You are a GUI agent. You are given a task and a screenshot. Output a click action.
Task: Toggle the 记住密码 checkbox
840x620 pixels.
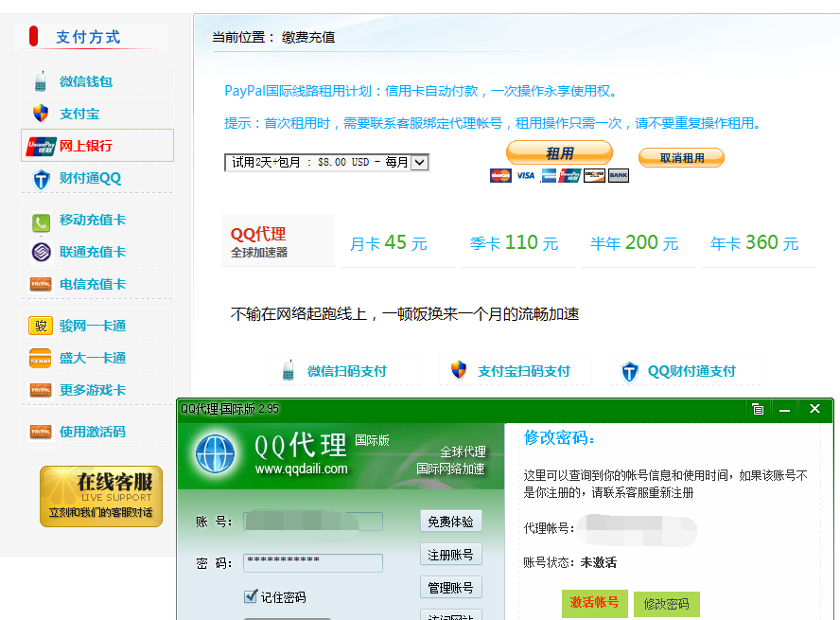[x=251, y=596]
